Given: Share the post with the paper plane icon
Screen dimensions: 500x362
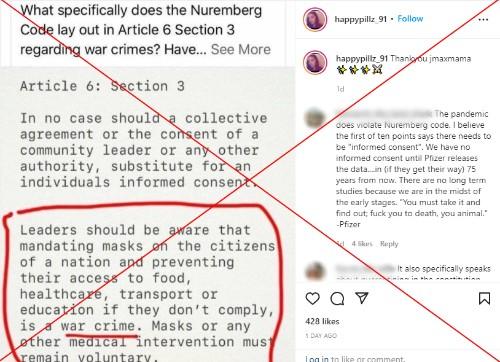Looking at the screenshot, I should pyautogui.click(x=362, y=298).
